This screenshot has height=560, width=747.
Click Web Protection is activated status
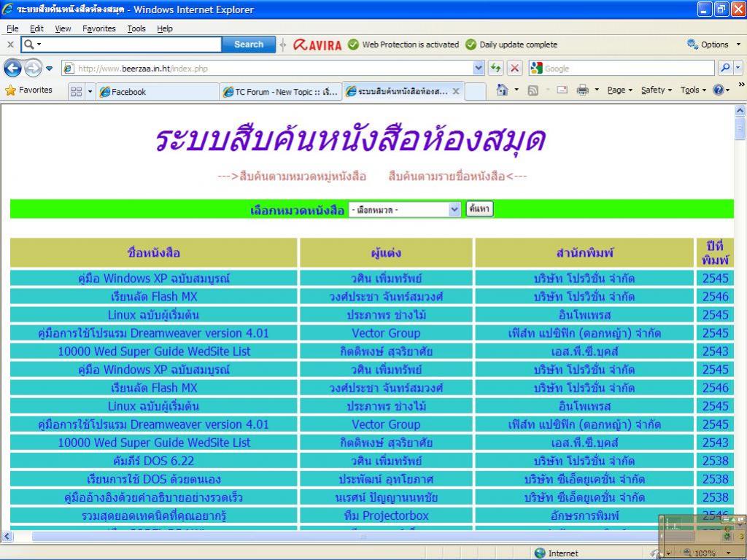click(x=403, y=44)
